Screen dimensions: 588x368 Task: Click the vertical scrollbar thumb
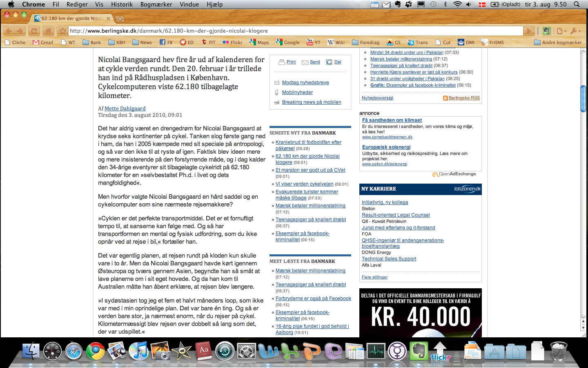pos(584,99)
